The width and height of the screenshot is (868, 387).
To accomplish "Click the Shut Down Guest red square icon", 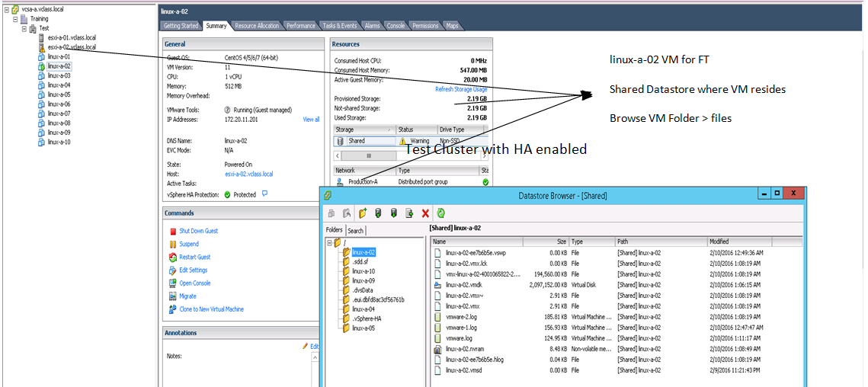I will [173, 231].
